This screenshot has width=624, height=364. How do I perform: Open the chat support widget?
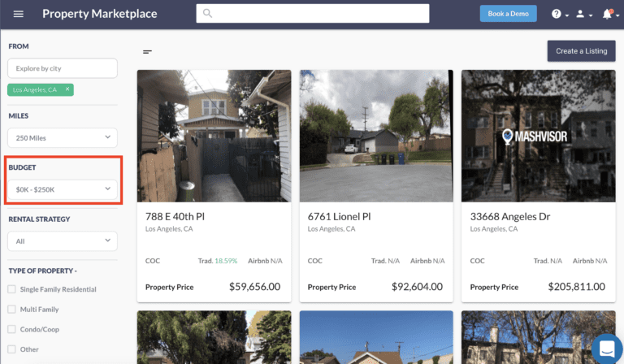pos(606,349)
